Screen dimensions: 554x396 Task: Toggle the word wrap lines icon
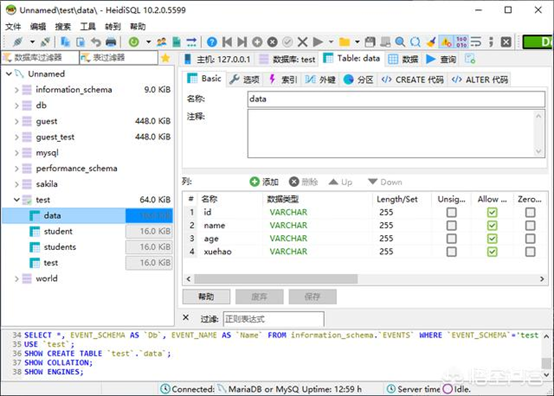(476, 42)
